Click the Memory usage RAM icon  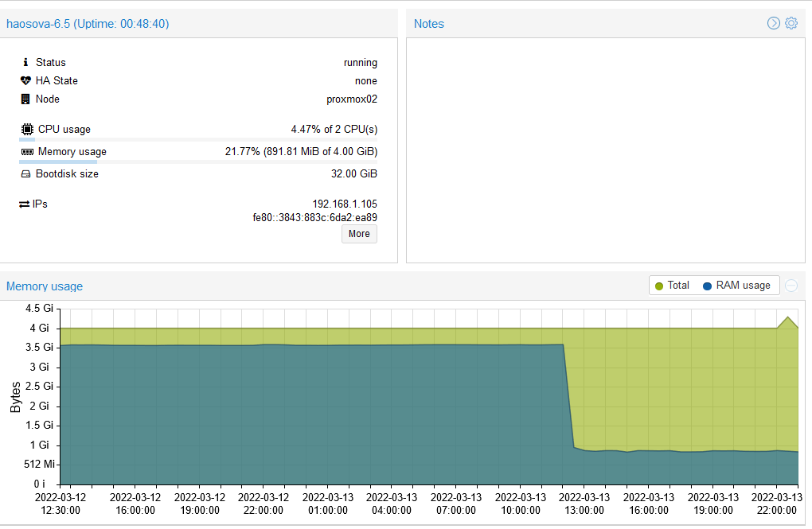tap(26, 151)
